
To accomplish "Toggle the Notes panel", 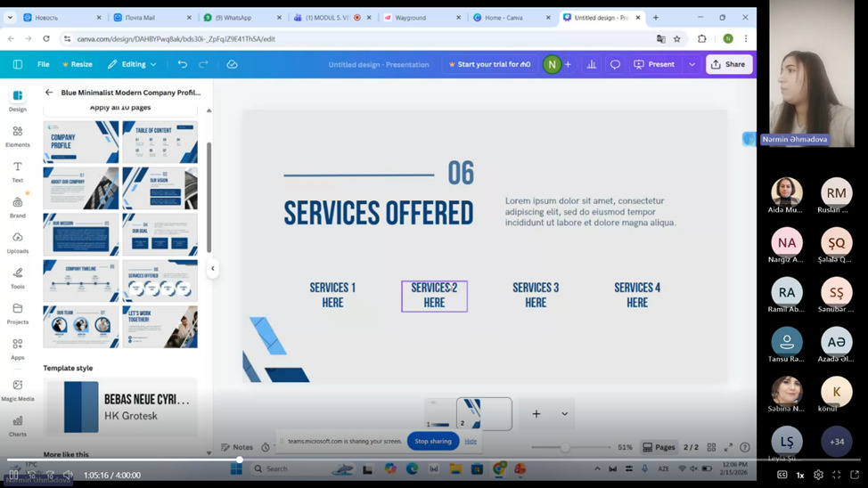I will click(x=237, y=447).
